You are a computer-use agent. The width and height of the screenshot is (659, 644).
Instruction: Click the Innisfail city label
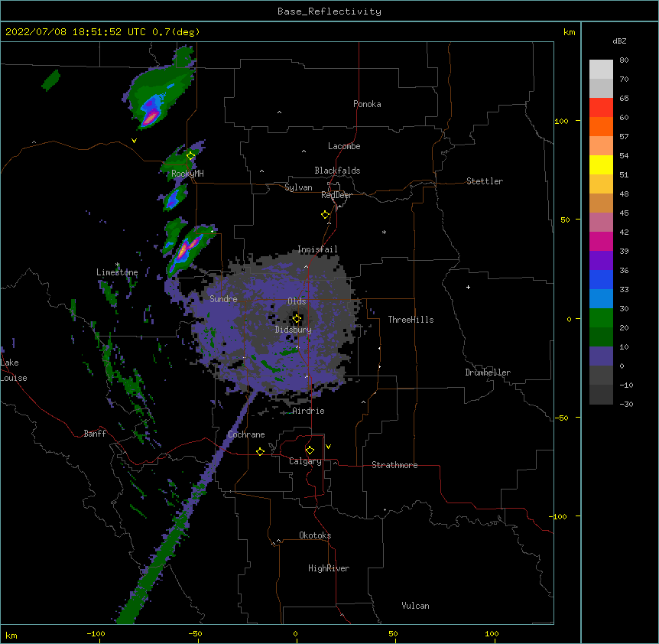pyautogui.click(x=317, y=249)
